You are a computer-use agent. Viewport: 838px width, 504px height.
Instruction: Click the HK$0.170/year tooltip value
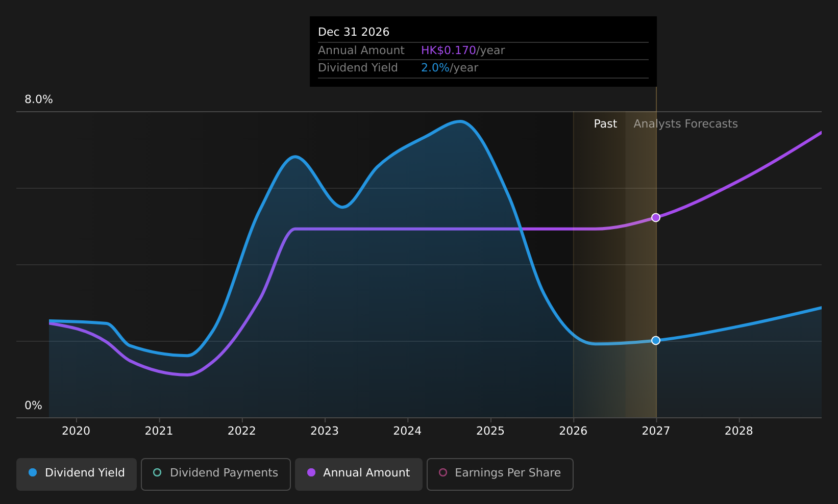point(463,51)
